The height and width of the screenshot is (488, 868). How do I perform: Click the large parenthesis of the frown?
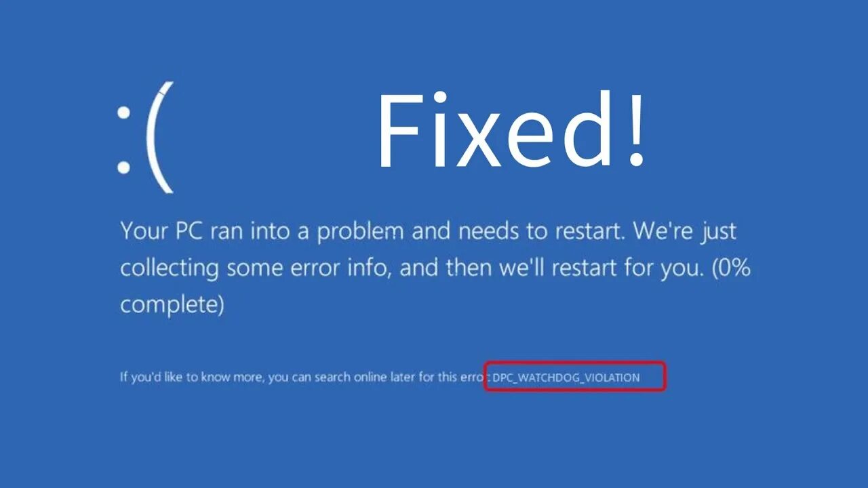[x=160, y=138]
